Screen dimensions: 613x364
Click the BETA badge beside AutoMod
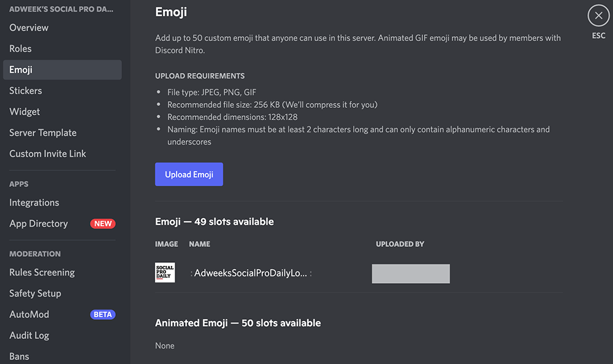click(102, 314)
